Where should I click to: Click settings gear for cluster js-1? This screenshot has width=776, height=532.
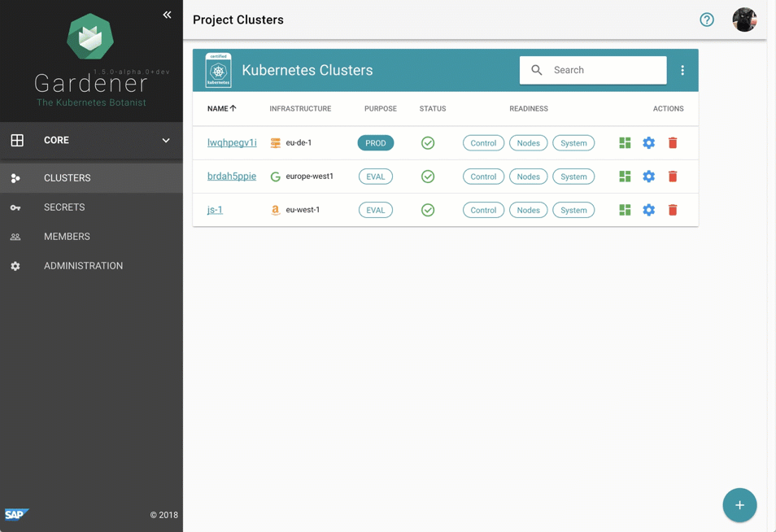tap(648, 210)
